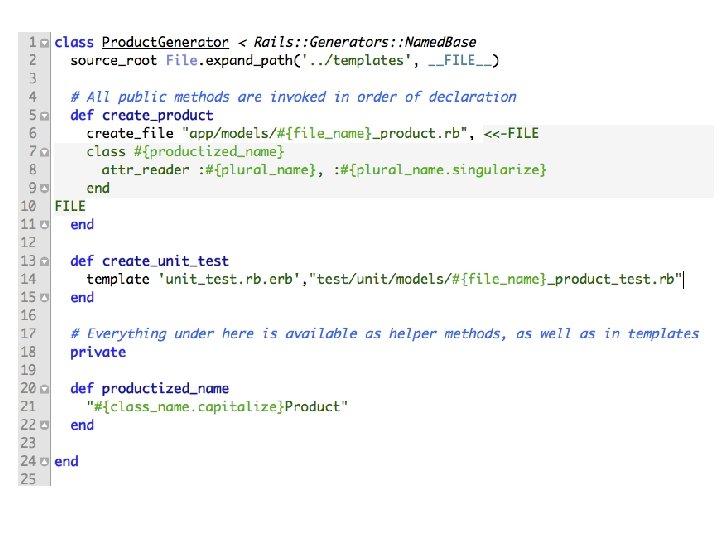Click the "test/unit/models/...product_test.rb" string
This screenshot has height=540, width=720.
495,279
